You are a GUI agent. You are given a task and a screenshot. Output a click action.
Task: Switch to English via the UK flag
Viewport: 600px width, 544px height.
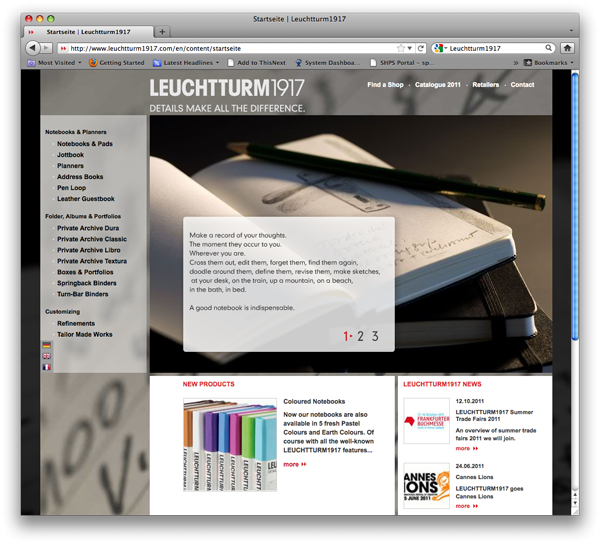47,356
